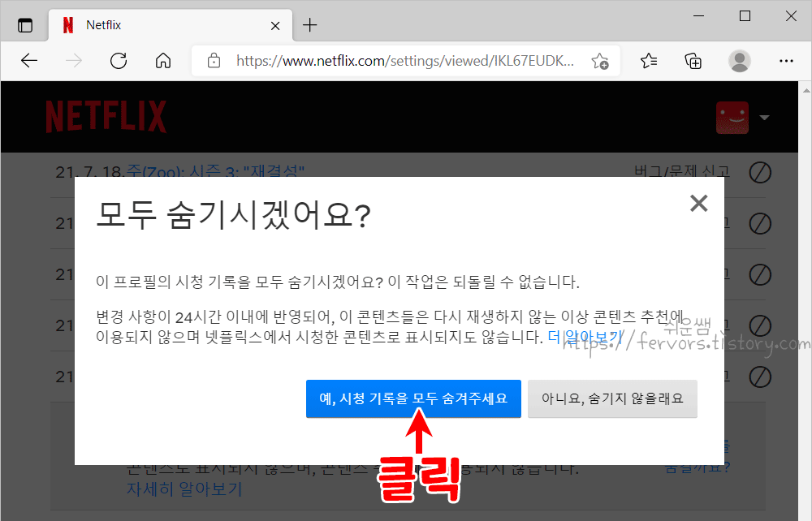The width and height of the screenshot is (812, 521).
Task: Go back to the previous page
Action: tap(29, 61)
